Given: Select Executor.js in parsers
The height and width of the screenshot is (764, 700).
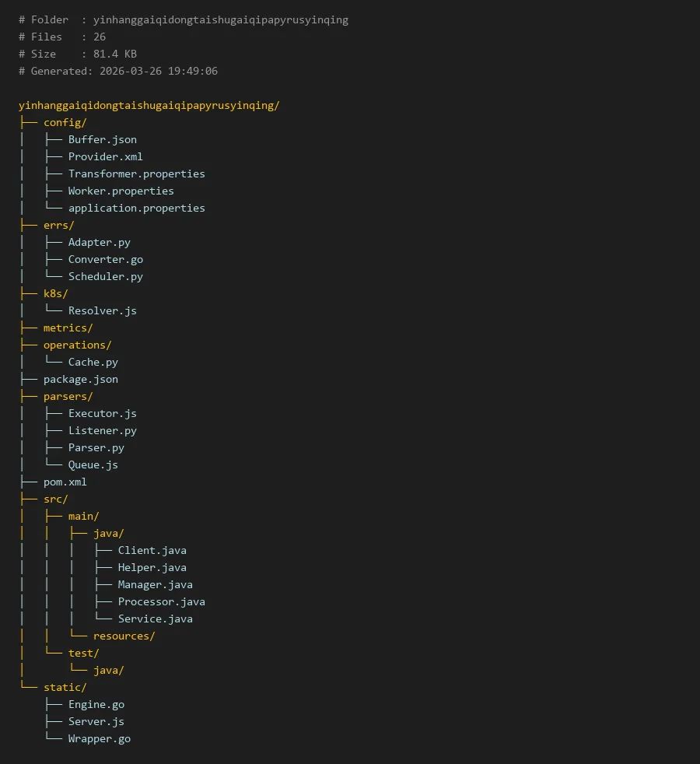Looking at the screenshot, I should pos(102,413).
